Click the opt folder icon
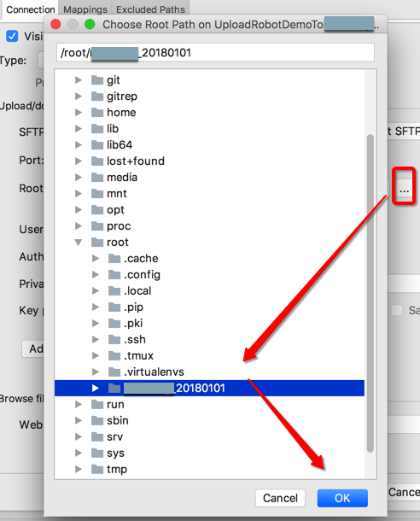420x521 pixels. [x=97, y=209]
